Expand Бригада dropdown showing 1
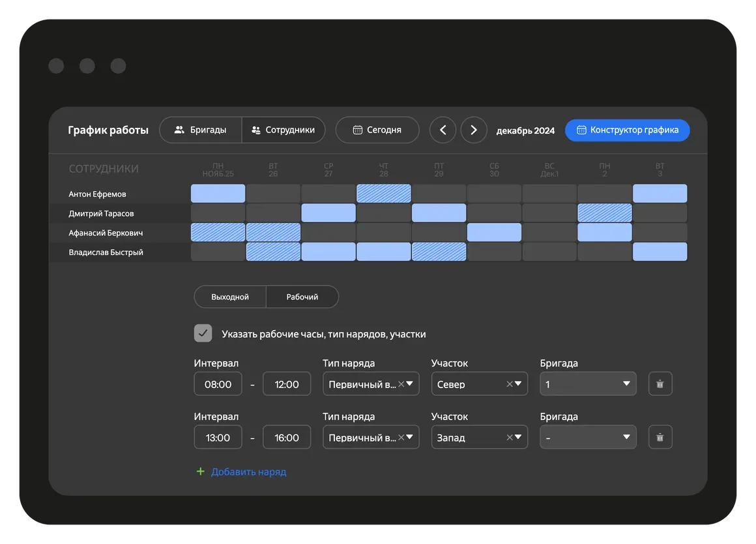 (x=588, y=384)
